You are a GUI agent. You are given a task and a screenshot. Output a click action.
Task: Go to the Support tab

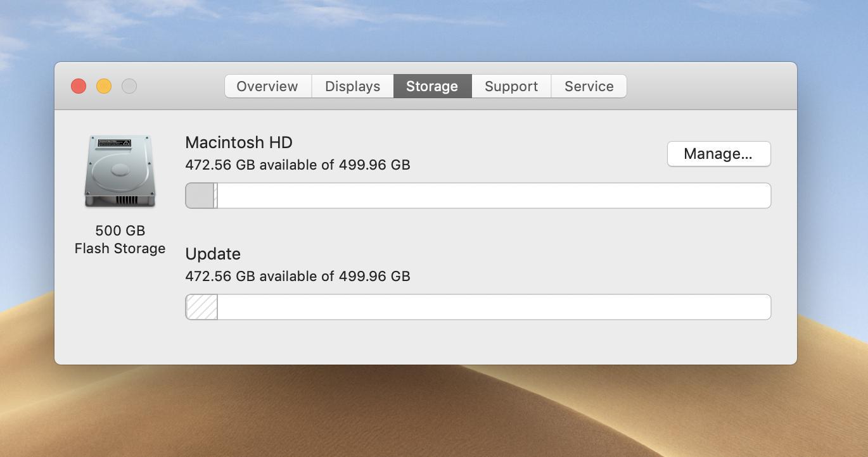(511, 86)
